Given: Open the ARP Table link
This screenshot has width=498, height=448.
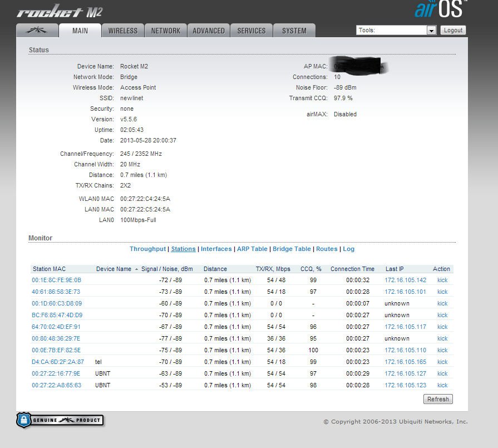Looking at the screenshot, I should pyautogui.click(x=252, y=249).
